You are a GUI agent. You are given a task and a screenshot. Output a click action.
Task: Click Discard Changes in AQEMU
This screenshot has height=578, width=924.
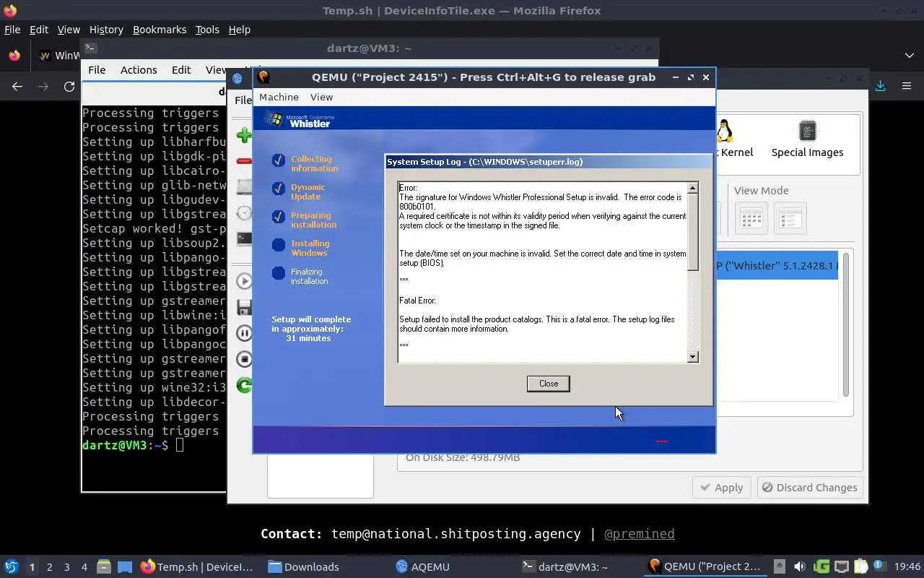[x=810, y=488]
